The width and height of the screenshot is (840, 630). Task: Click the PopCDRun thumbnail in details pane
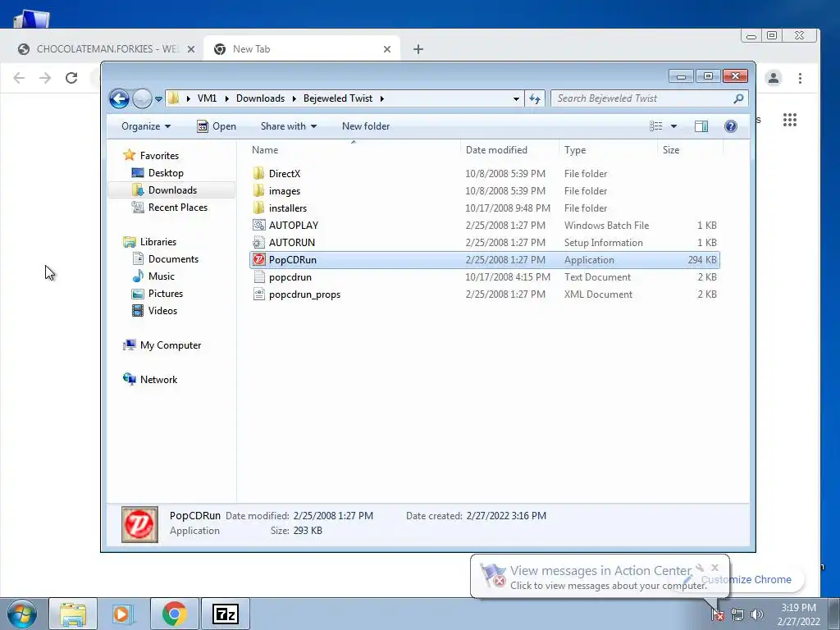[139, 524]
